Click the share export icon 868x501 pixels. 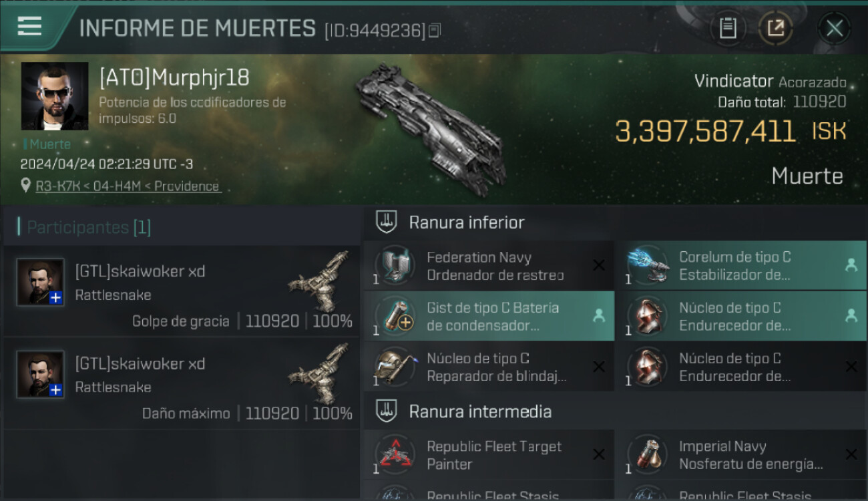[776, 28]
